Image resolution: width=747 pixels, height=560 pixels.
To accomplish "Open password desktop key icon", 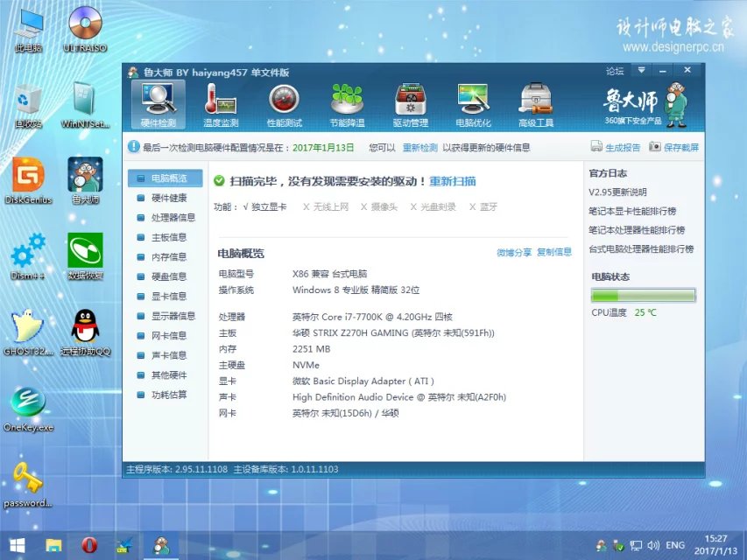I will [x=28, y=485].
